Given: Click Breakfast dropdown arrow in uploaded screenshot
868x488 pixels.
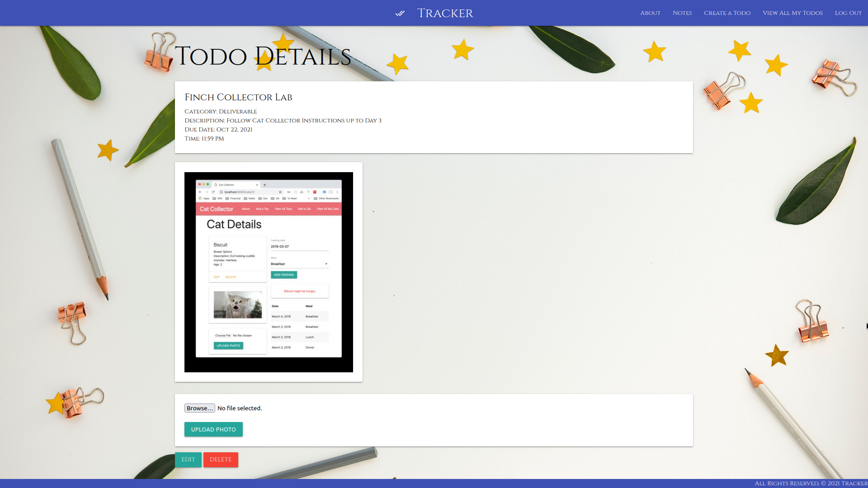Looking at the screenshot, I should [x=326, y=264].
